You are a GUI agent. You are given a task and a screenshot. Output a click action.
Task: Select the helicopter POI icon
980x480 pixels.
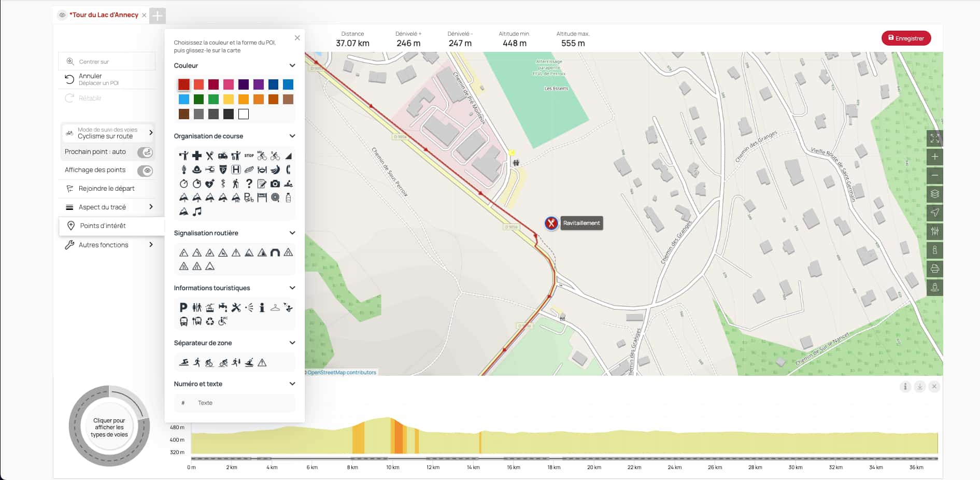pyautogui.click(x=210, y=170)
